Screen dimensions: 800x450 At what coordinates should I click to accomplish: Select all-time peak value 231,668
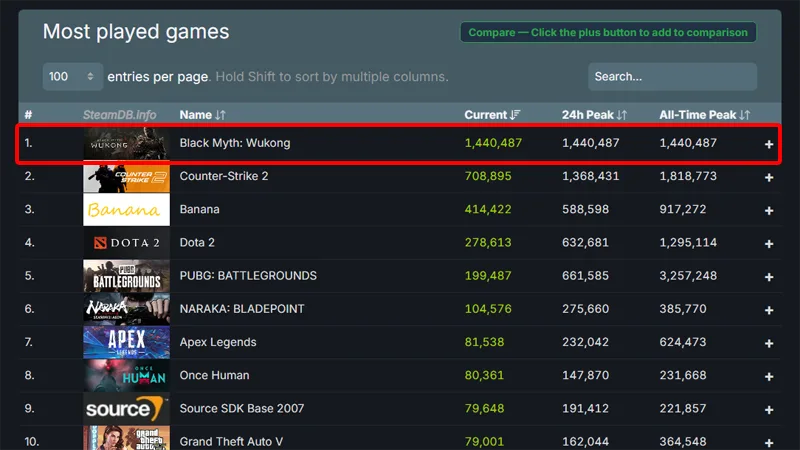tap(683, 375)
